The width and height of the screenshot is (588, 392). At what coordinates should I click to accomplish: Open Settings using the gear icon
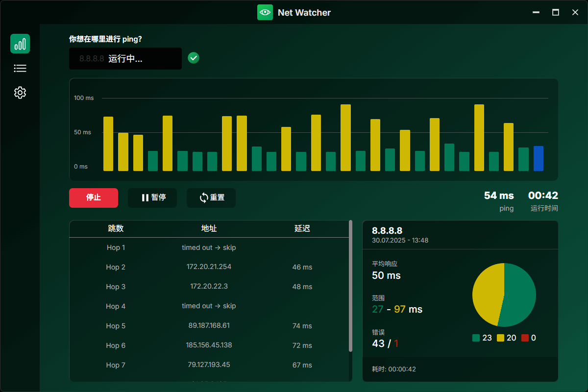point(20,93)
